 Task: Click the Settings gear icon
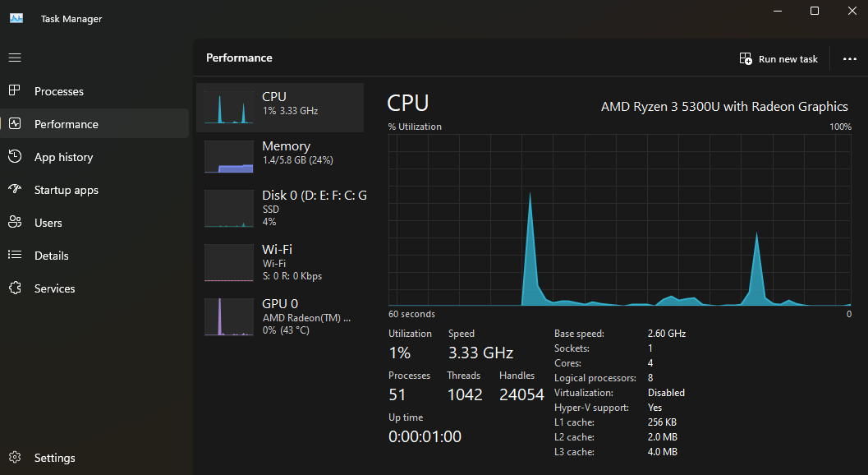tap(15, 458)
